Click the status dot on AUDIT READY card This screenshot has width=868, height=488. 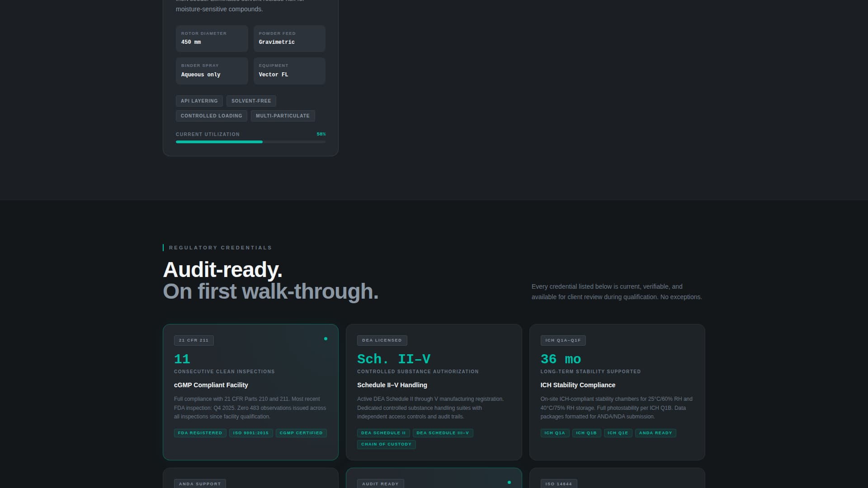(509, 482)
